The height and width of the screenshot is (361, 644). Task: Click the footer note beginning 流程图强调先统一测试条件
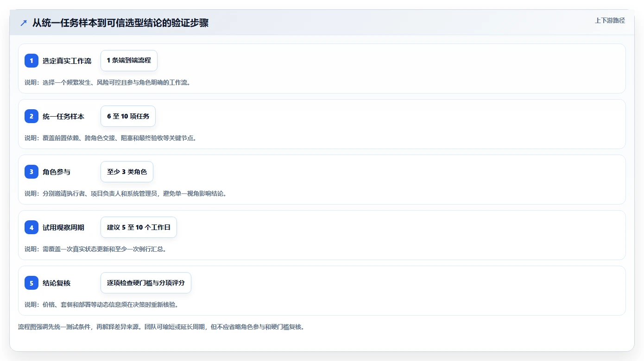(x=161, y=327)
